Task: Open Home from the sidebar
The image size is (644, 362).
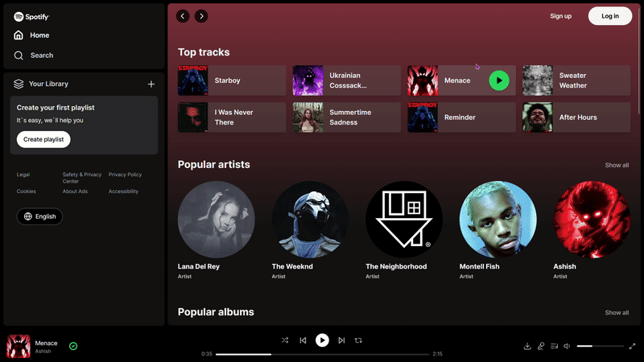Action: coord(31,35)
